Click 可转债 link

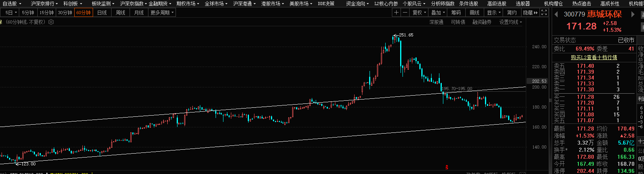point(458,22)
